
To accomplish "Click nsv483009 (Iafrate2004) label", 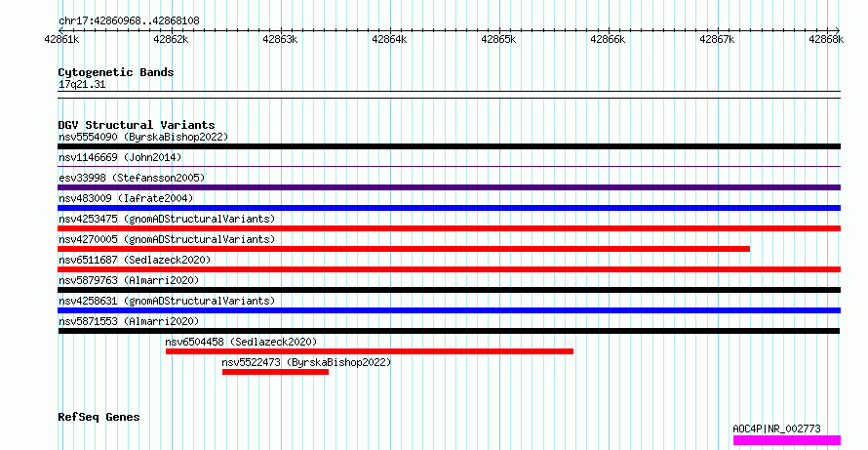I will click(x=126, y=198).
